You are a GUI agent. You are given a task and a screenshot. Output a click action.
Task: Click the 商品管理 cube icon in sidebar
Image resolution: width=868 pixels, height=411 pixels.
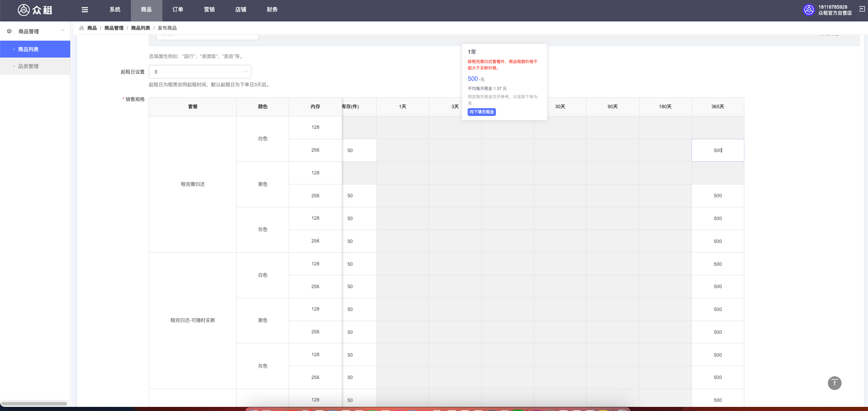pos(9,32)
